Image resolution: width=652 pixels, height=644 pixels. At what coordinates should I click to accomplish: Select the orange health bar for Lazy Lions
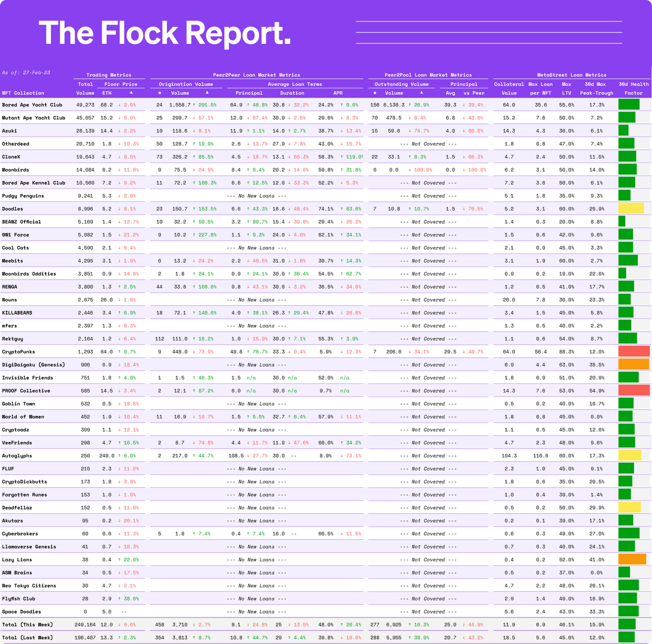pos(632,559)
